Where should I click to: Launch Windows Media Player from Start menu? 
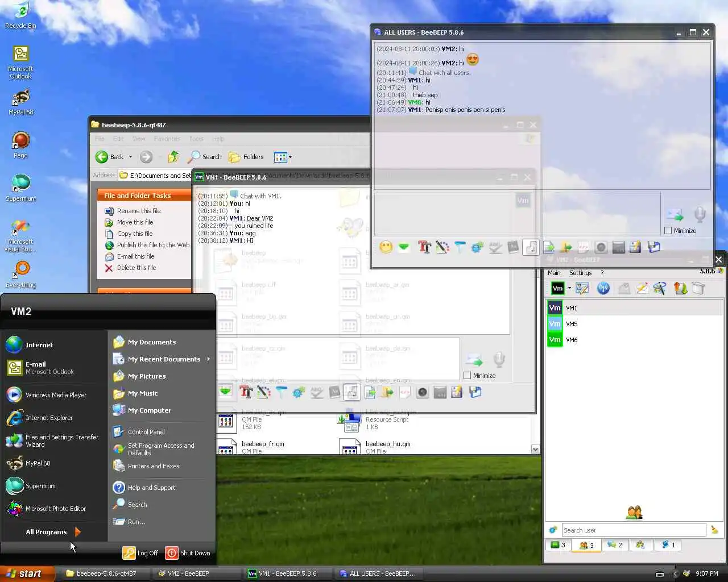point(46,395)
